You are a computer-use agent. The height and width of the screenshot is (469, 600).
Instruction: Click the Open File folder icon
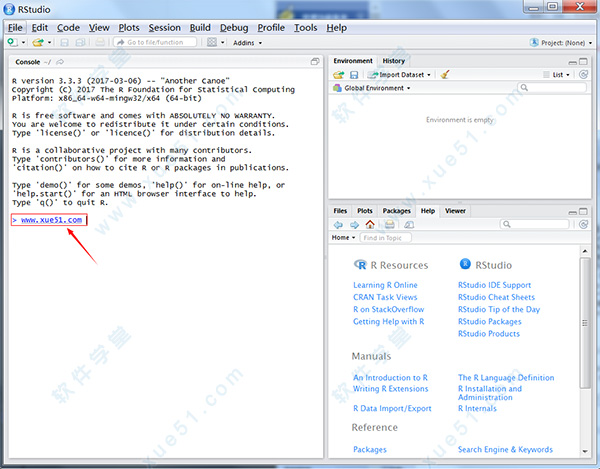(38, 42)
